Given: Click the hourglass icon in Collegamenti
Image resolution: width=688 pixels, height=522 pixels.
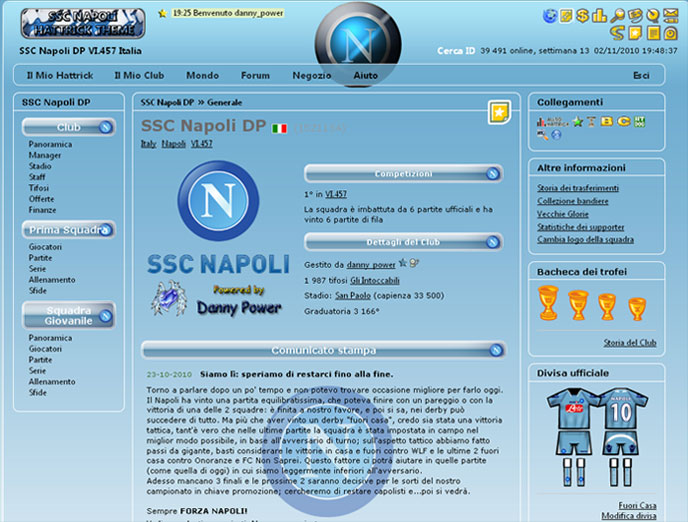Looking at the screenshot, I should [591, 122].
